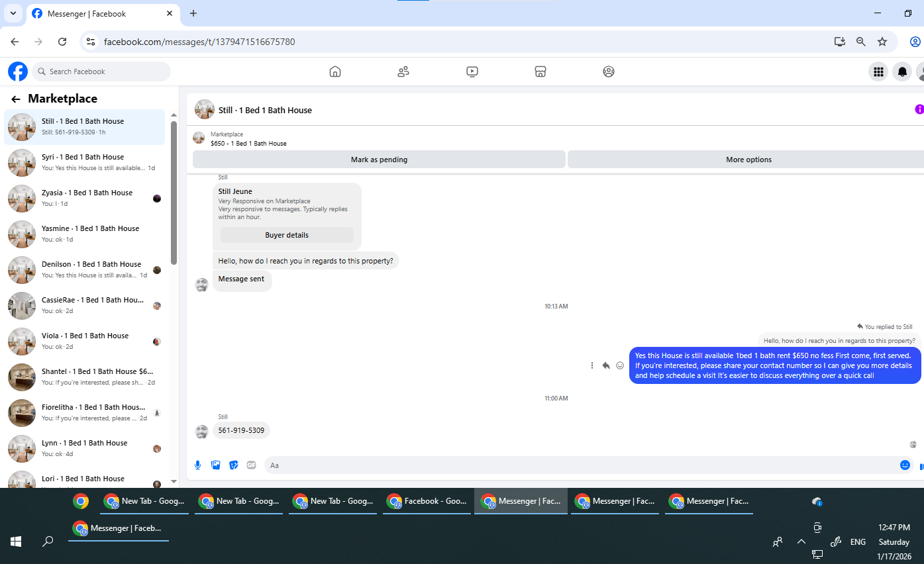Open the emoji picker in message box
Viewport: 924px width, 564px height.
pyautogui.click(x=905, y=465)
